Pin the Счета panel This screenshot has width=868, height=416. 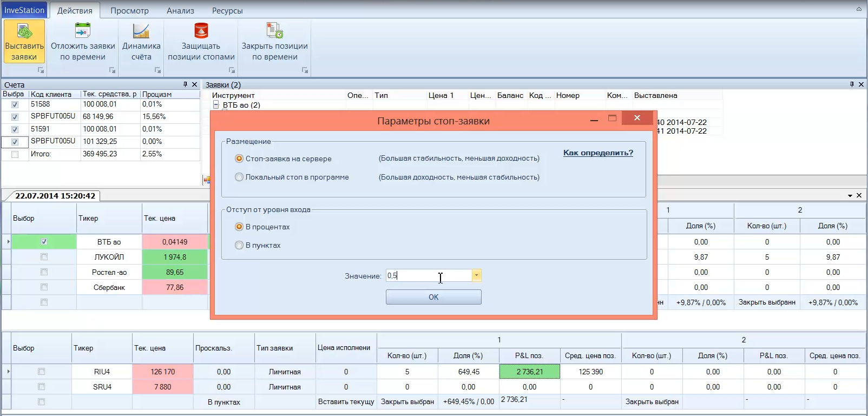(185, 84)
